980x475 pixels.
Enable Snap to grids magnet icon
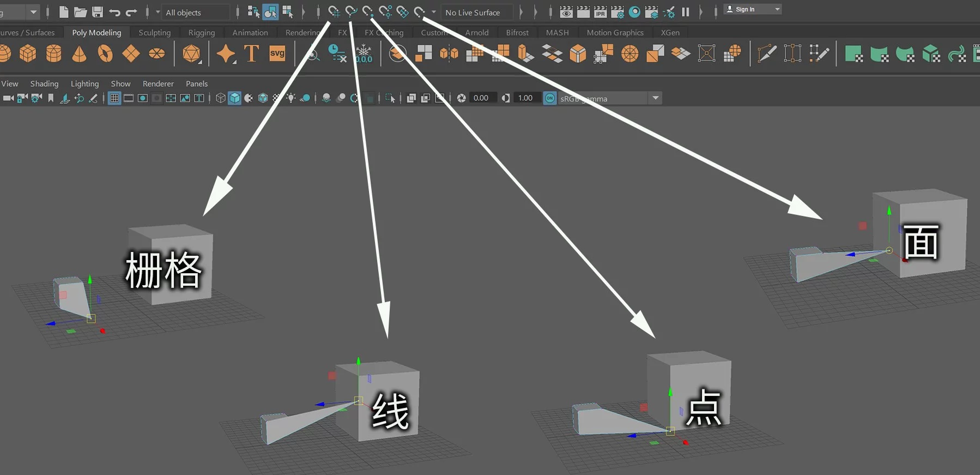point(334,12)
